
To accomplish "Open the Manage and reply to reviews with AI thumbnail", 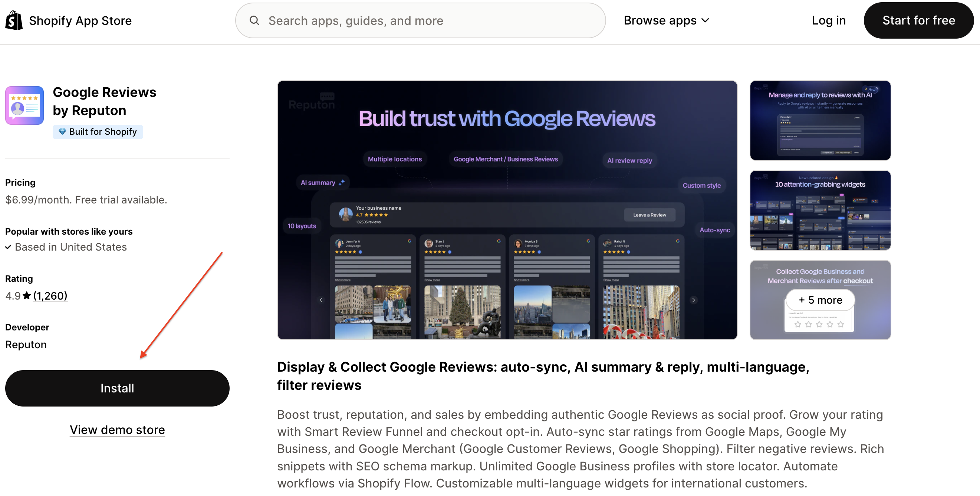I will click(820, 120).
